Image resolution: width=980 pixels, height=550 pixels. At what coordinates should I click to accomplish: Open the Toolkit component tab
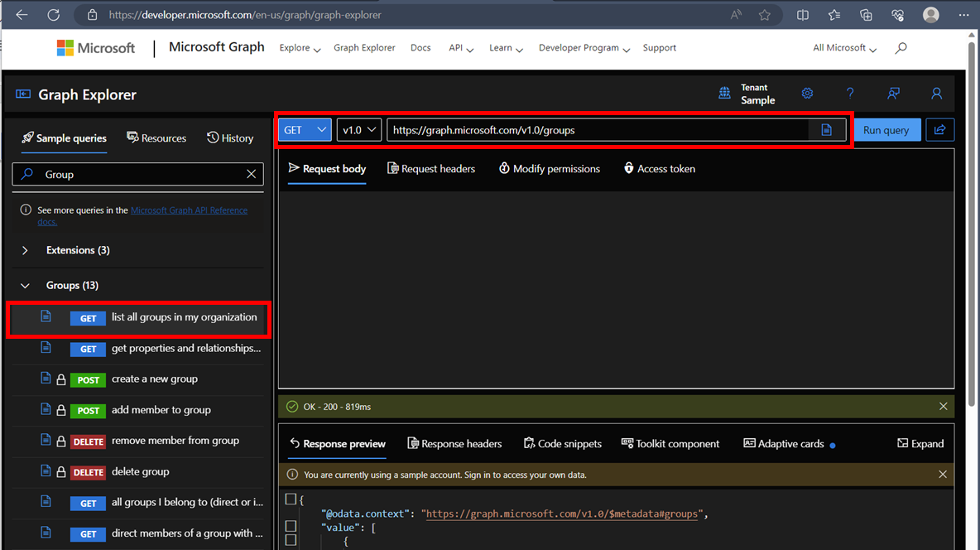click(670, 444)
